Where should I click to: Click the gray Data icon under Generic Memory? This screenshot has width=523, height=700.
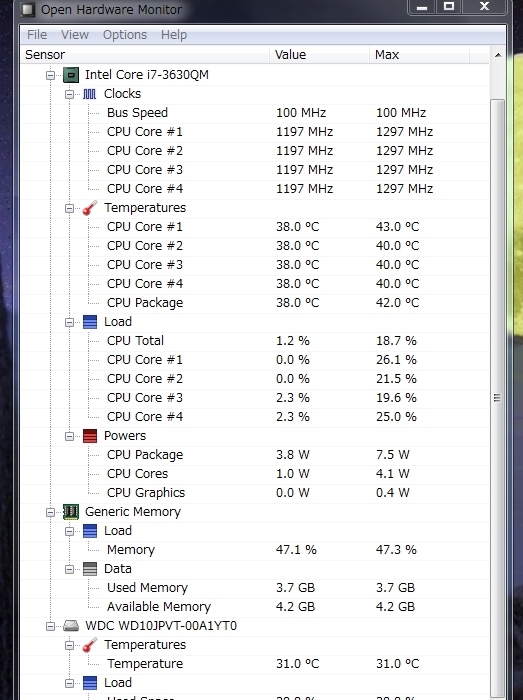[x=90, y=569]
